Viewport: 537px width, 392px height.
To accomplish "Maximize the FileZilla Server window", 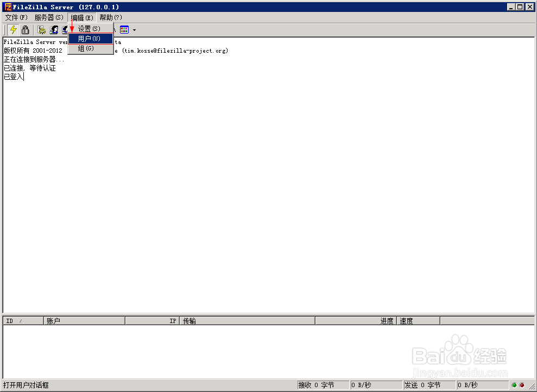I will click(520, 7).
